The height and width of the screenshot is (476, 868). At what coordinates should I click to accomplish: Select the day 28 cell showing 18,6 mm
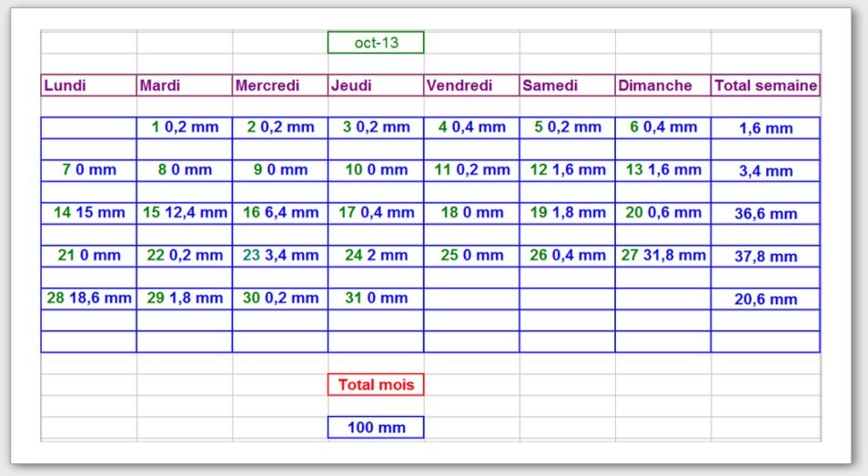coord(88,299)
